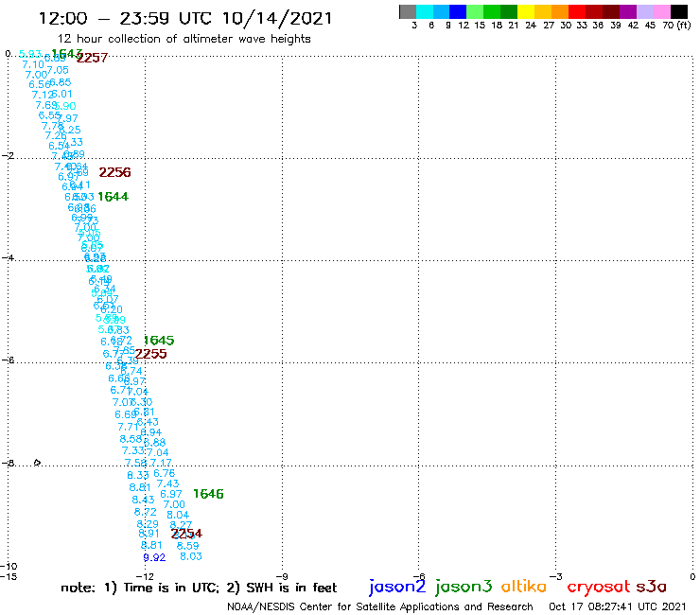This screenshot has height=615, width=700.
Task: Click the dark red pass time label 2254
Action: 186,534
